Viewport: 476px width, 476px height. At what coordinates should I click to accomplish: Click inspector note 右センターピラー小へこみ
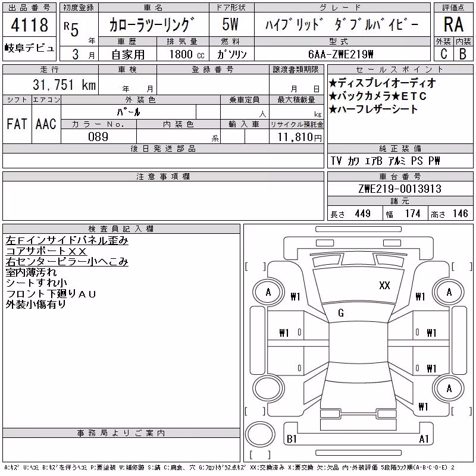click(x=67, y=262)
